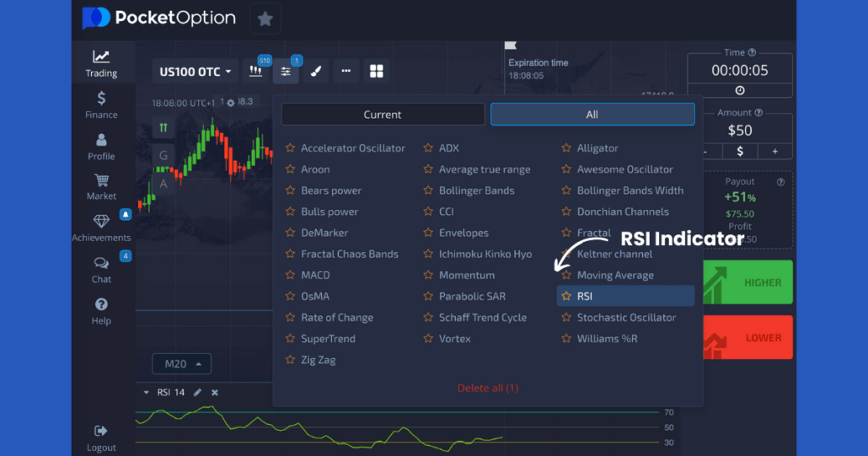868x456 pixels.
Task: Select the Schaff Trend Cycle indicator
Action: coord(483,318)
